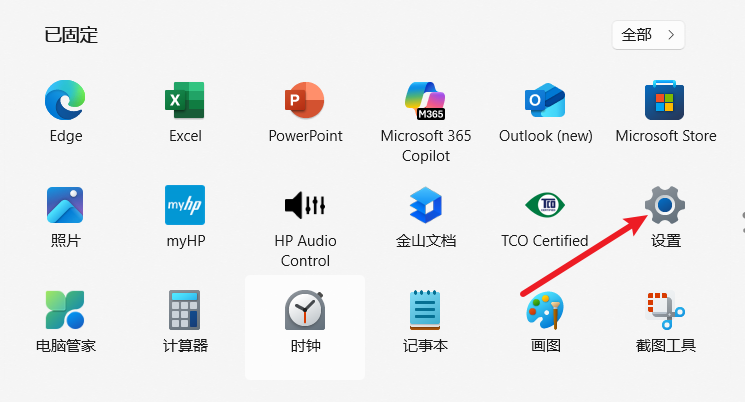Viewport: 745px width, 402px height.
Task: Launch the myHP app icon
Action: coord(185,205)
